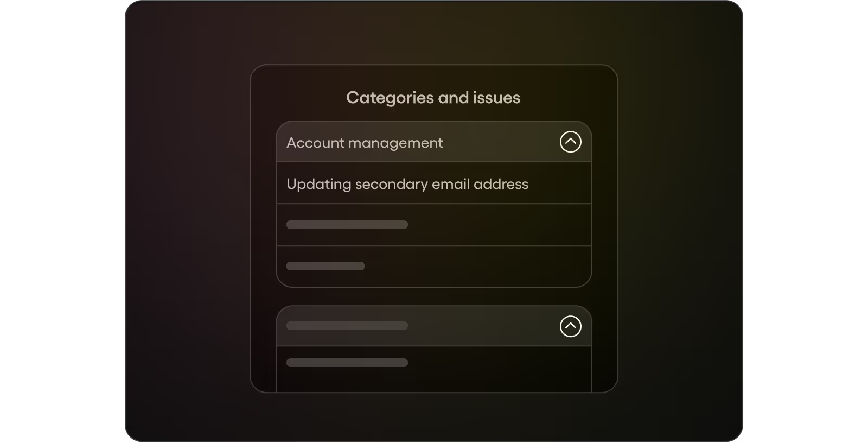Open the first placeholder issue in second category
The image size is (868, 443).
tap(347, 363)
